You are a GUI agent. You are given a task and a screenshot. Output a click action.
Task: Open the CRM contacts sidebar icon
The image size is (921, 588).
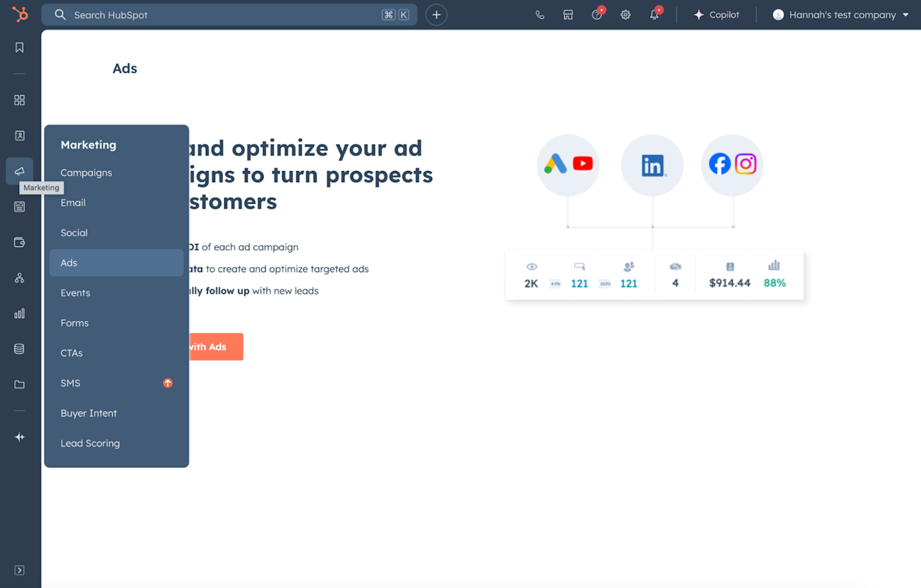pyautogui.click(x=19, y=135)
